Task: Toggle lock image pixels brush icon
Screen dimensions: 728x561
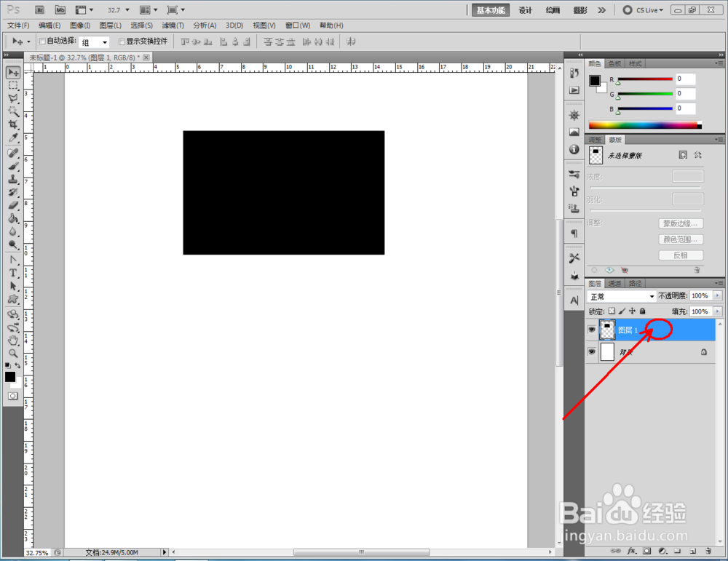Action: click(622, 311)
